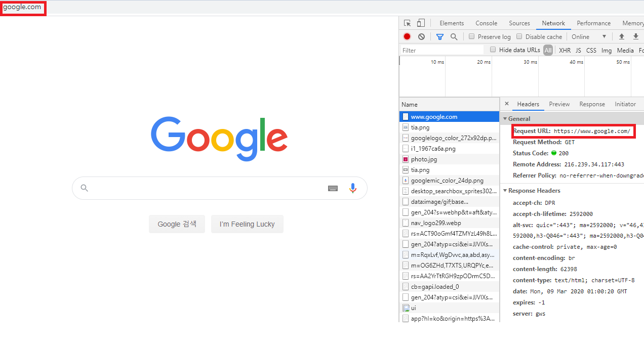Switch to the Preview tab
Image resolution: width=644 pixels, height=351 pixels.
(559, 104)
